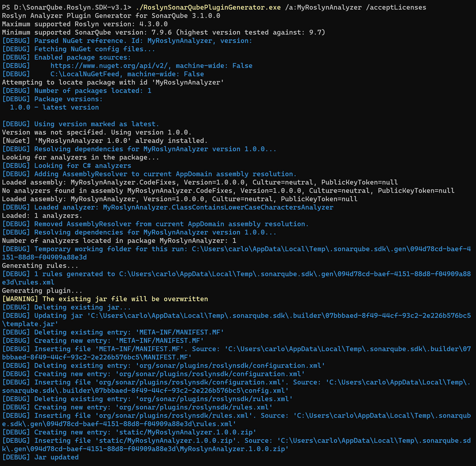Click the 'Deleting existing entry' configuration.xml line
The width and height of the screenshot is (476, 466).
coord(164,366)
